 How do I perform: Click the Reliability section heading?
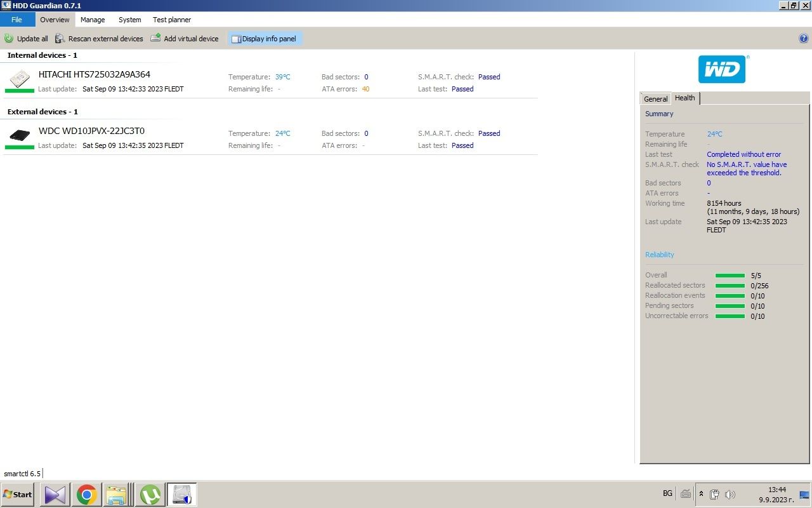point(660,255)
